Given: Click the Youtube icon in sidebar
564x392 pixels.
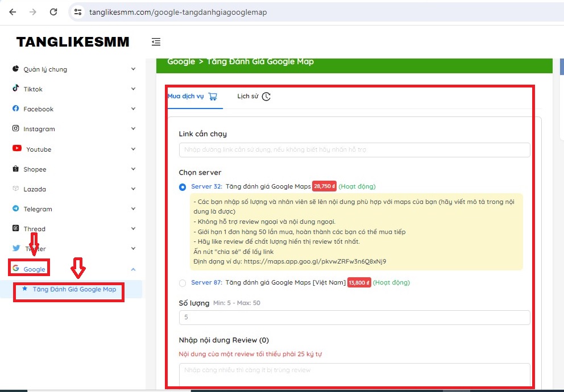Looking at the screenshot, I should pos(17,148).
